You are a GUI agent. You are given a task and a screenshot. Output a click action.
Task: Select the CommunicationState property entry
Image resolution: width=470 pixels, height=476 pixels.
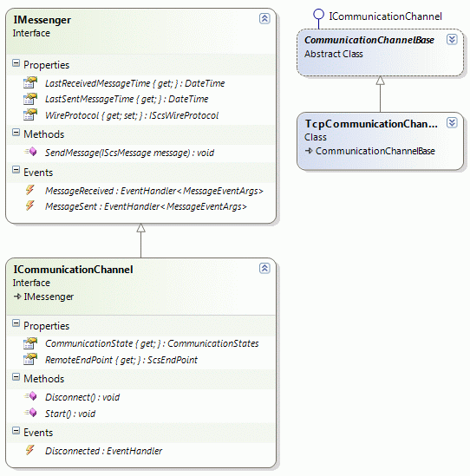(152, 343)
